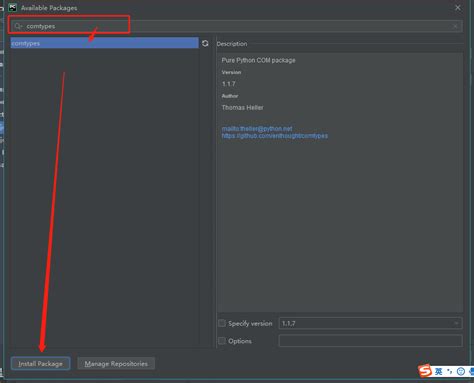The width and height of the screenshot is (474, 383).
Task: Click the Sogou input method S logo
Action: [425, 371]
